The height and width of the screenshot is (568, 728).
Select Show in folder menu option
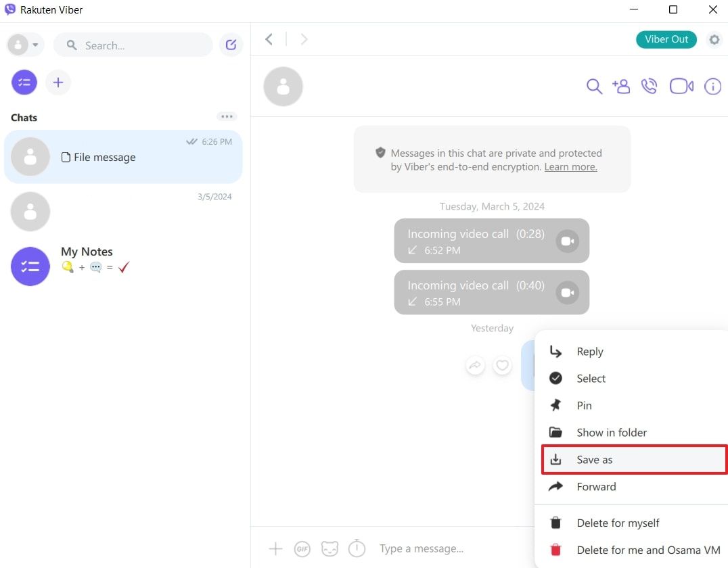[x=611, y=433]
